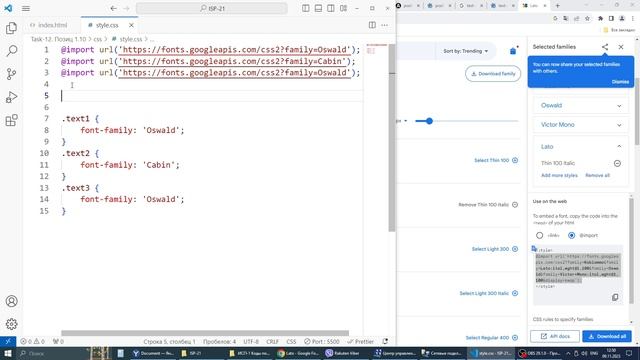Copy the embed code with copy icon
The width and height of the screenshot is (640, 360).
[x=615, y=297]
